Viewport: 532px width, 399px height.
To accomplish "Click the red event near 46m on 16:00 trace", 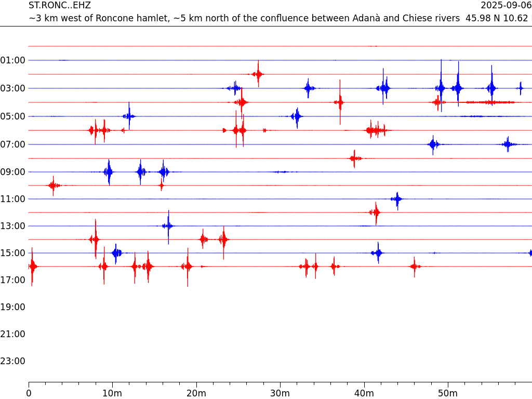I will 415,267.
